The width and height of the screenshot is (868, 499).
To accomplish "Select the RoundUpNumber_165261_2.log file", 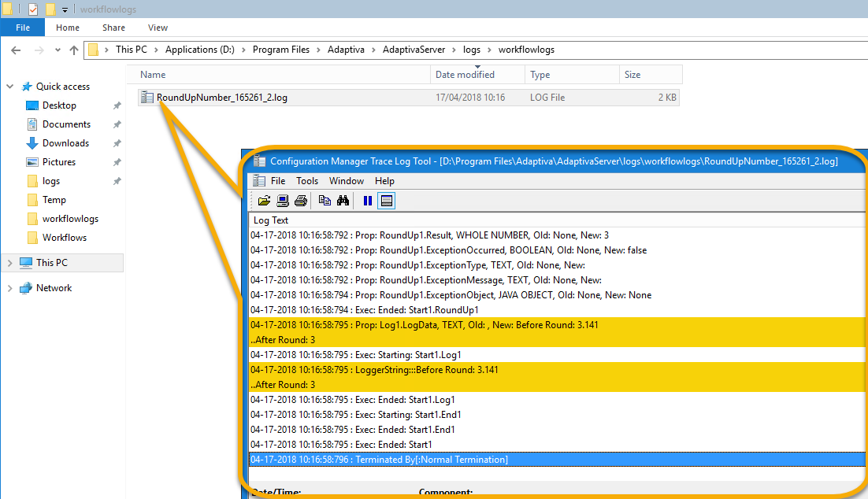I will pos(409,98).
